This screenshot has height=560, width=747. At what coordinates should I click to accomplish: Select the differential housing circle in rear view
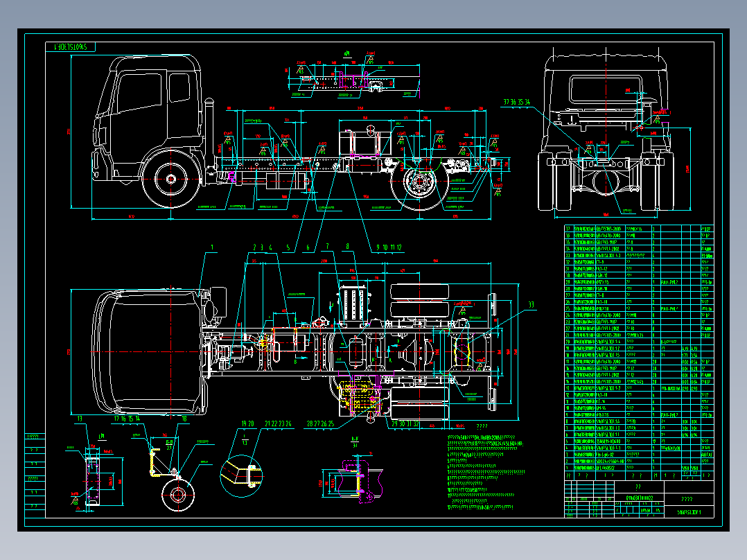[606, 184]
